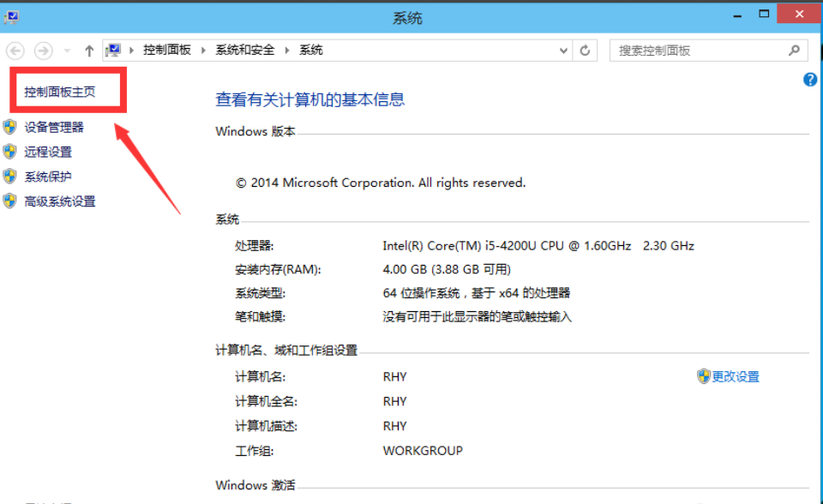Open 远程设置 from the left sidebar
Viewport: 823px width, 504px height.
coord(48,153)
